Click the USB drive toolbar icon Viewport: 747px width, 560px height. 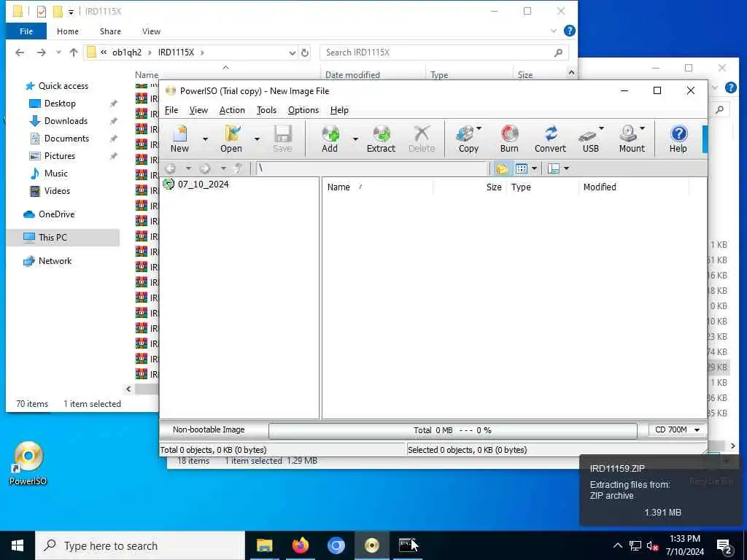(x=589, y=139)
